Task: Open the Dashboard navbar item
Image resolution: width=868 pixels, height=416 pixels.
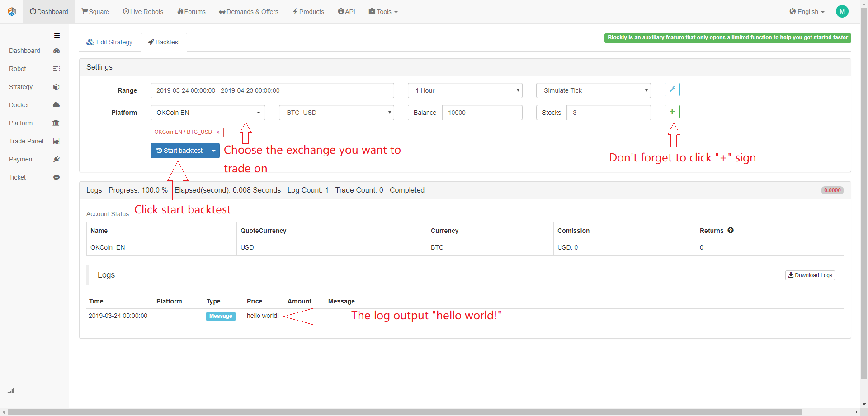Action: pos(49,12)
